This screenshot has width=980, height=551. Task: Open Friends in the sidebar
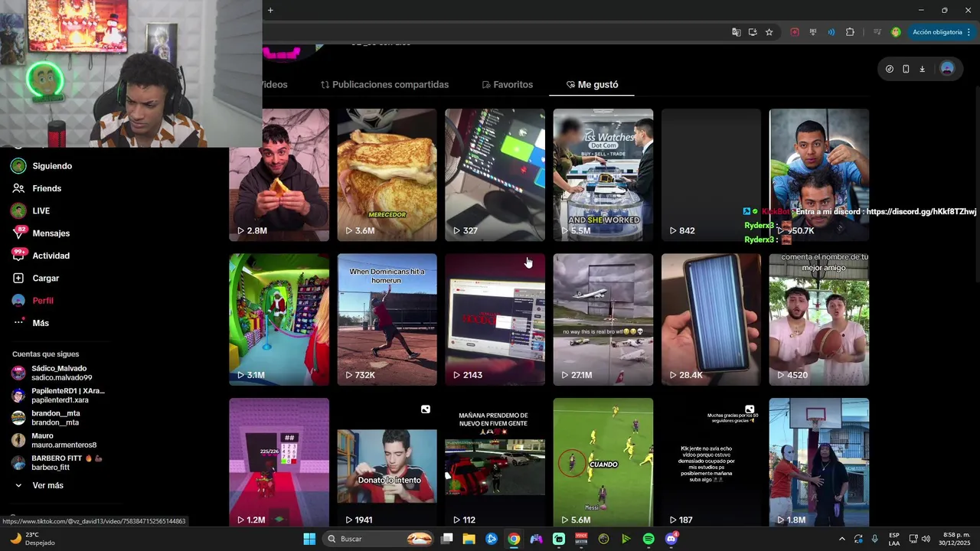point(47,188)
